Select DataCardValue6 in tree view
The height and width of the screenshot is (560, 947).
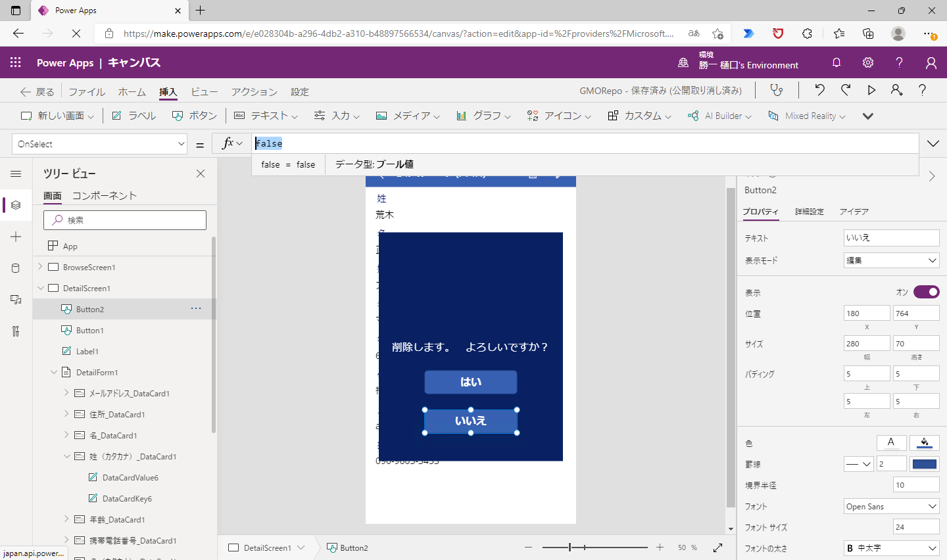point(130,477)
